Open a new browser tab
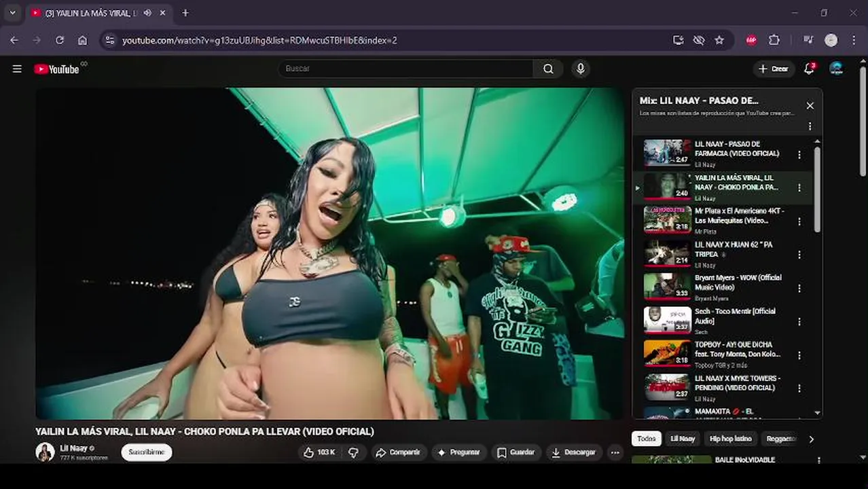This screenshot has width=868, height=489. 185,13
